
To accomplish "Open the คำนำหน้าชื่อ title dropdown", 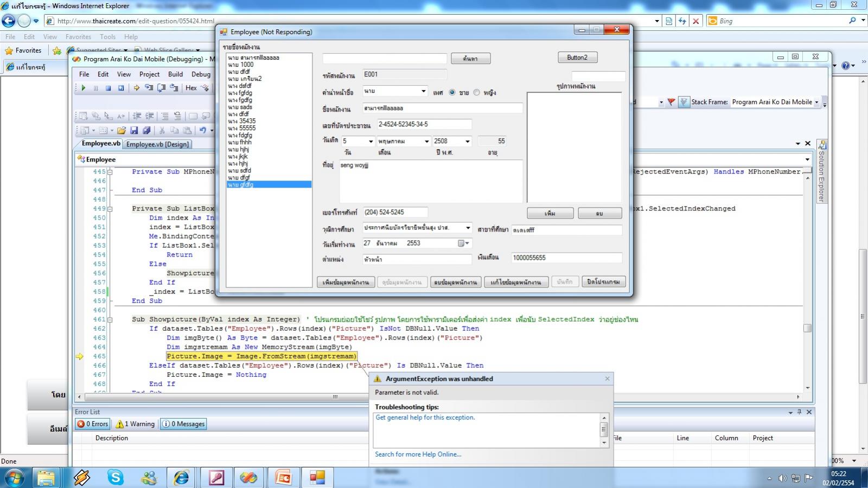I will (423, 91).
